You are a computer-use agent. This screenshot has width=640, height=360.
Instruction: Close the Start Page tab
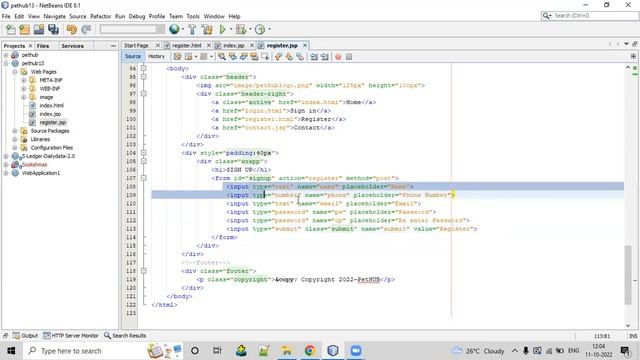158,45
